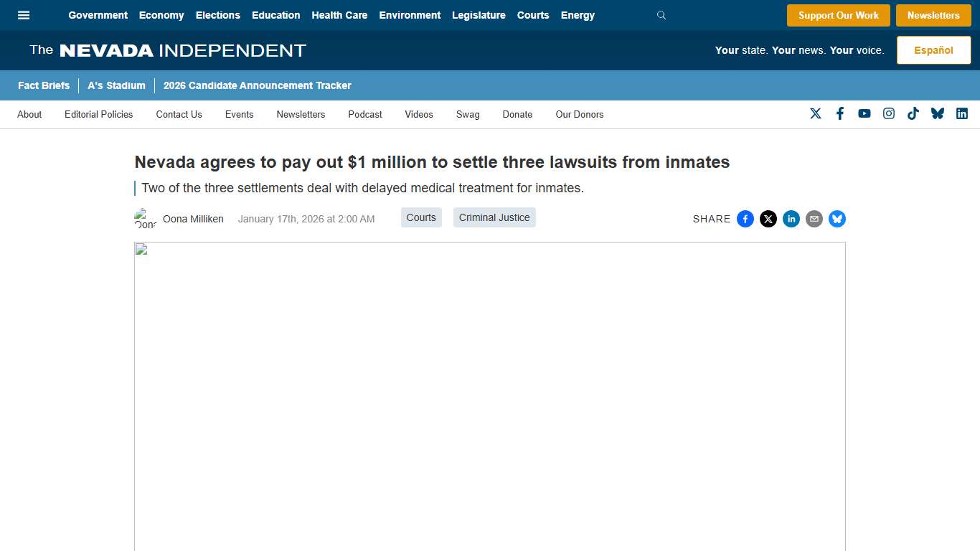This screenshot has width=980, height=551.
Task: Open the Instagram icon in header
Action: (889, 113)
